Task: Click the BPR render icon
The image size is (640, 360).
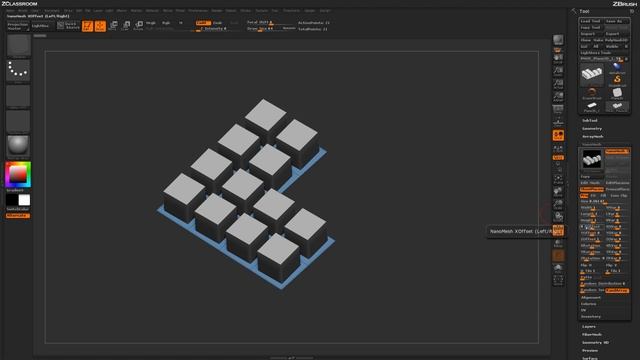Action: point(558,40)
